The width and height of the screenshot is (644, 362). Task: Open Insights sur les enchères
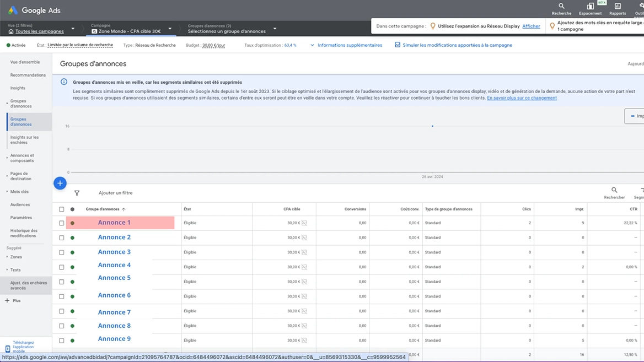pyautogui.click(x=24, y=140)
